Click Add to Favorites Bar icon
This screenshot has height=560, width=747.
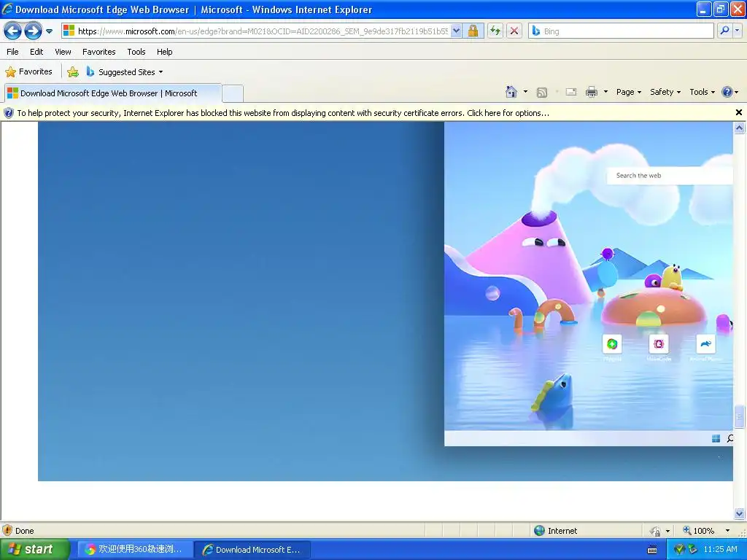(73, 72)
